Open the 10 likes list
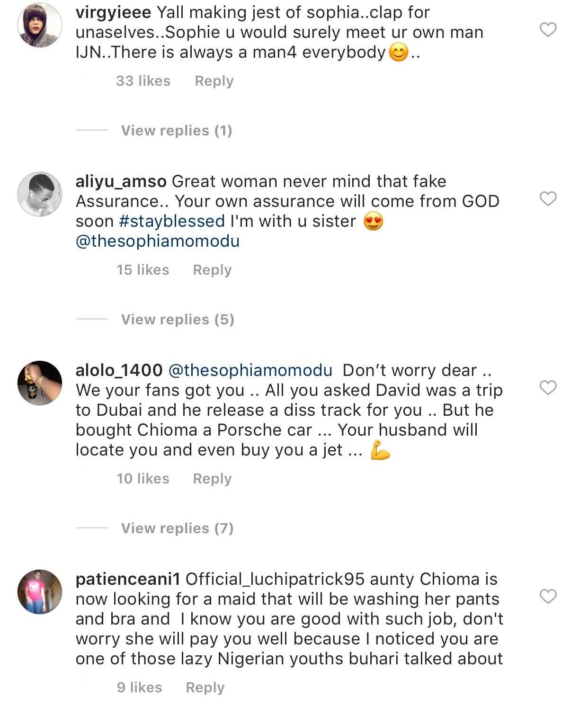Viewport: 588px width, 715px height. [143, 479]
